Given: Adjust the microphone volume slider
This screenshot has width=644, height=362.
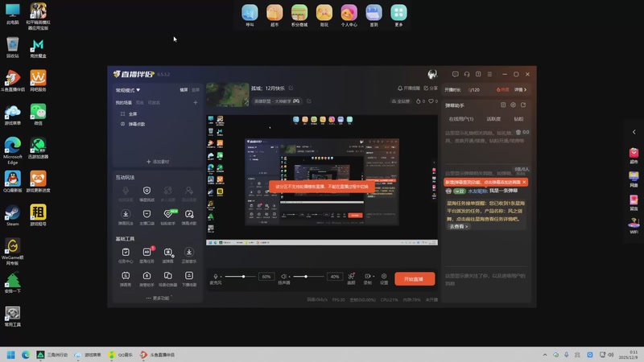Looking at the screenshot, I should tap(240, 276).
